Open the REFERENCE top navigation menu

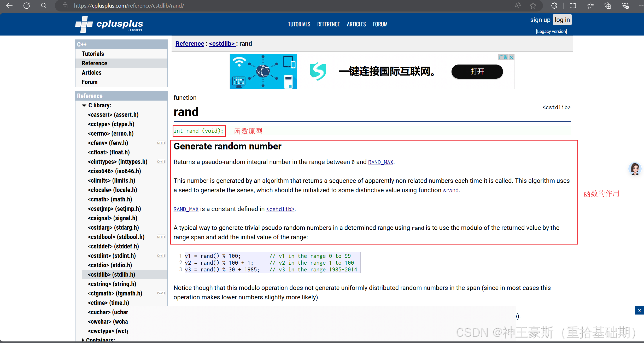tap(328, 24)
